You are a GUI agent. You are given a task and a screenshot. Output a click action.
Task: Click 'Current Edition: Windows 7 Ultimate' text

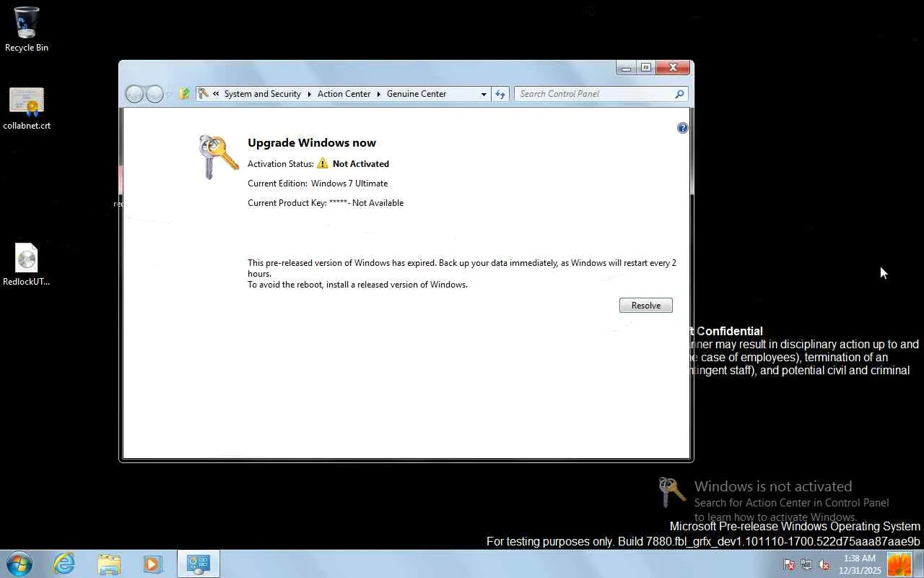318,184
